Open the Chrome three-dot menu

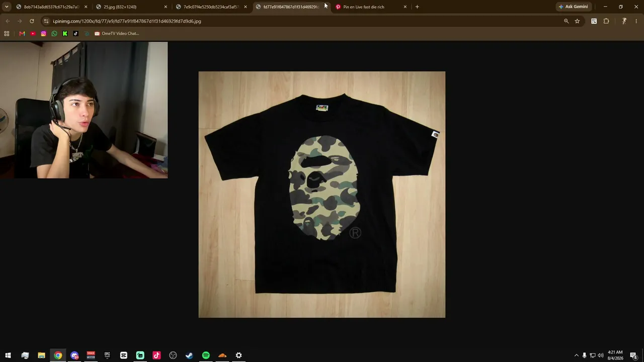[x=636, y=21]
